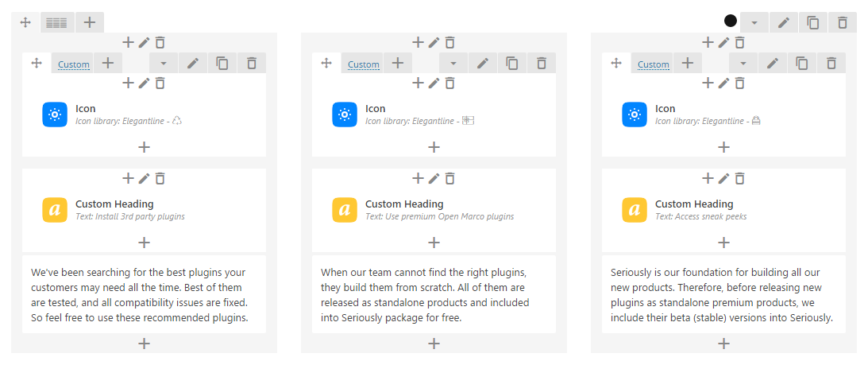Collapse the first inner row using its dropdown arrow
868x365 pixels.
click(x=164, y=64)
